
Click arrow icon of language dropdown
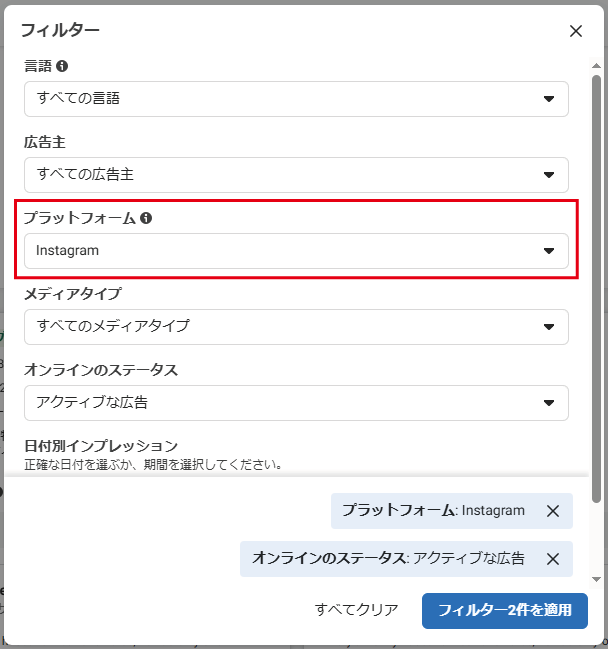click(548, 99)
